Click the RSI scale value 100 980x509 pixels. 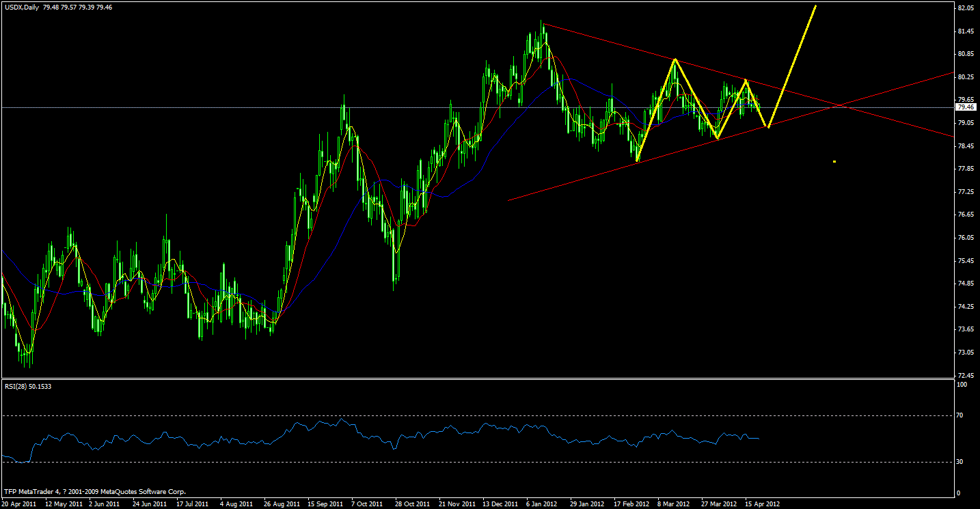click(964, 385)
